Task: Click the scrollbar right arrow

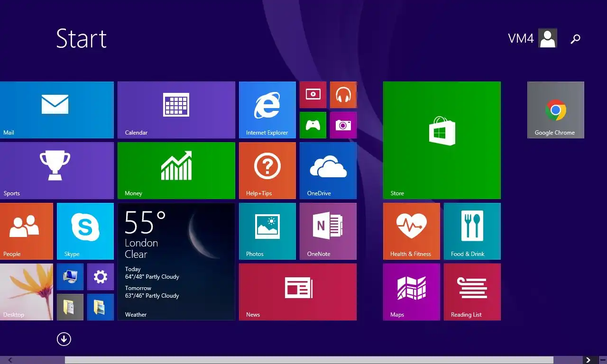Action: coord(588,360)
